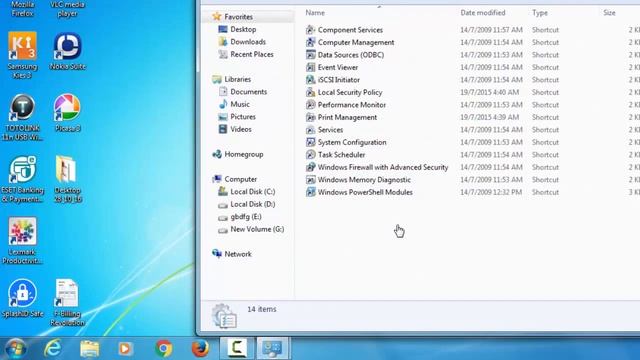The height and width of the screenshot is (360, 640).
Task: Open Desktop under Favorites
Action: click(243, 29)
